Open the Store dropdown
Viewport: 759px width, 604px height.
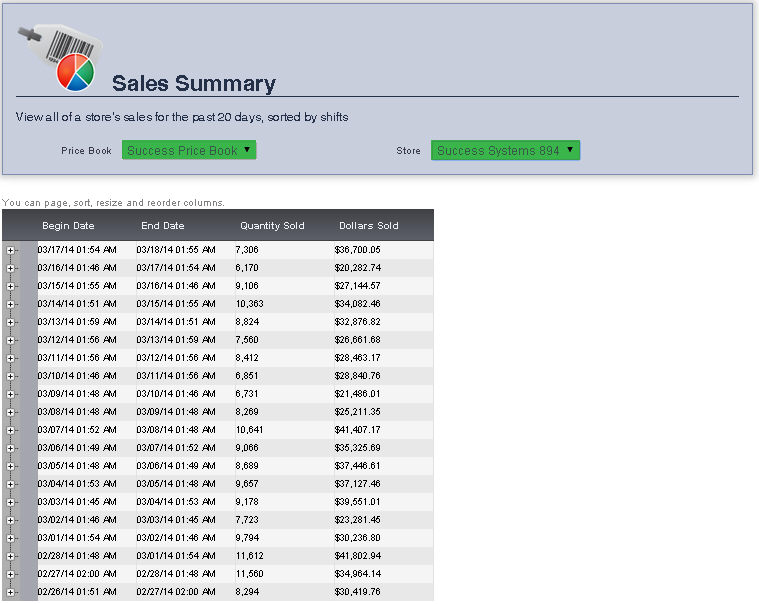pyautogui.click(x=505, y=150)
